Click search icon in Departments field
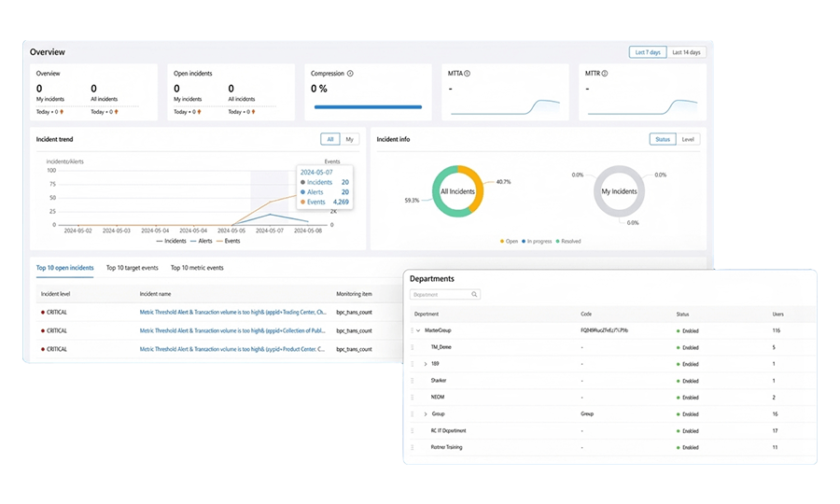This screenshot has width=840, height=504. tap(474, 295)
